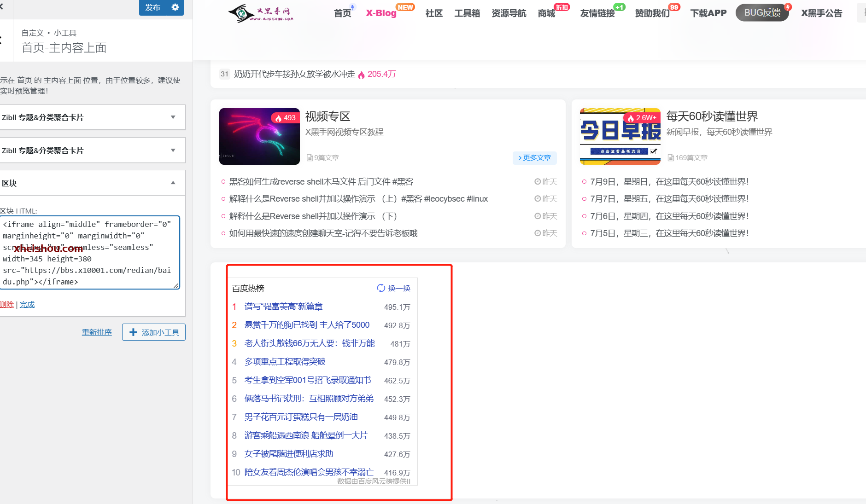
Task: Click the bullet beside 7月9日 post
Action: 584,182
